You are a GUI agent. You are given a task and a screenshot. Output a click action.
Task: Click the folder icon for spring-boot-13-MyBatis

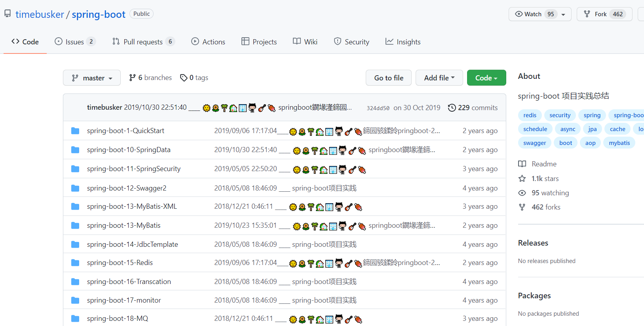(75, 225)
